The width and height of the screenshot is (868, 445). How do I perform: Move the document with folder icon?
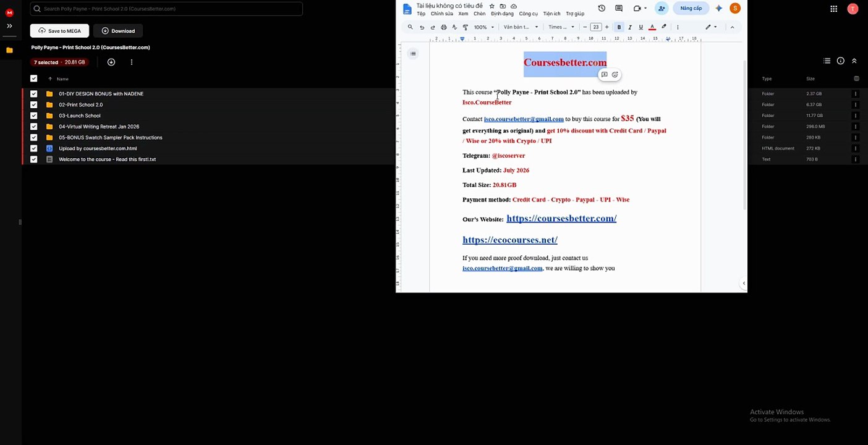point(503,6)
